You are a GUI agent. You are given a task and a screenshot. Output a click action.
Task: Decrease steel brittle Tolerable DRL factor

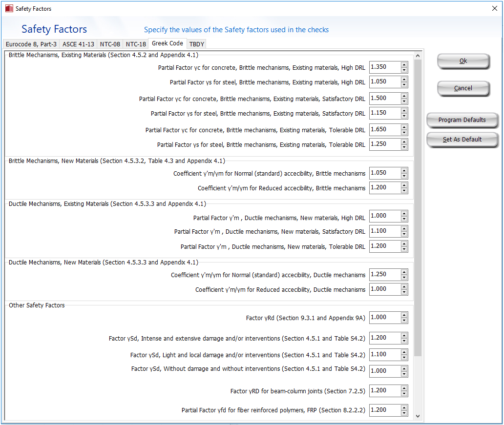click(404, 147)
